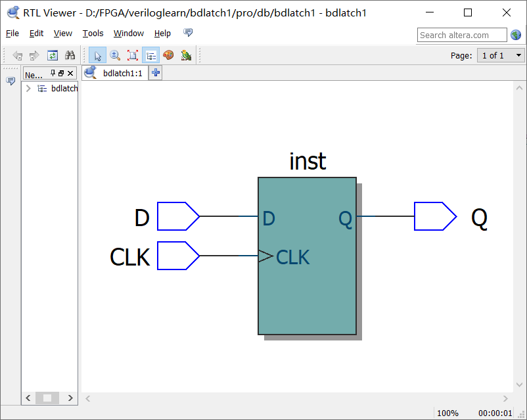Image resolution: width=527 pixels, height=420 pixels.
Task: Float the Netlist Navigator panel
Action: pyautogui.click(x=61, y=73)
